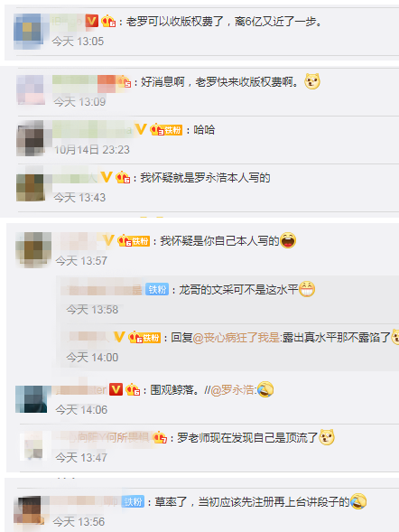
Task: Click the crown member badge in the 13:43 comment
Action: click(123, 177)
